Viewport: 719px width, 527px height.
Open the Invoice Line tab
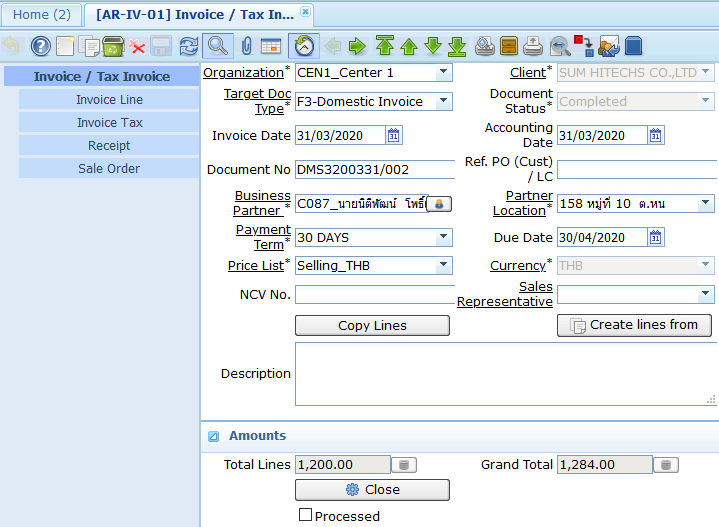(x=109, y=100)
